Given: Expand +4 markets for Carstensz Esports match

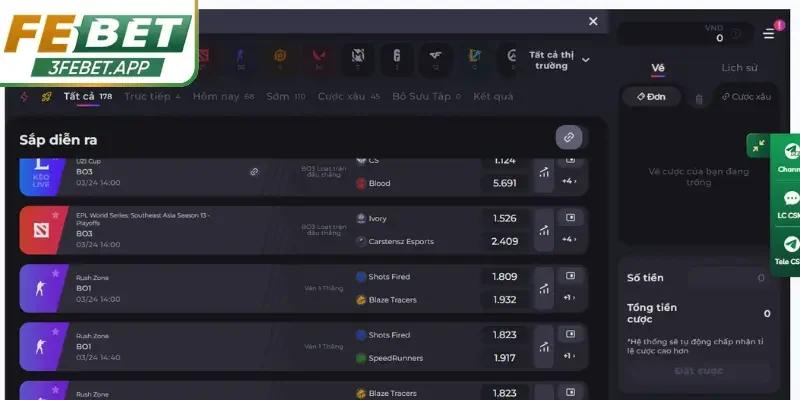Looking at the screenshot, I should coord(570,239).
